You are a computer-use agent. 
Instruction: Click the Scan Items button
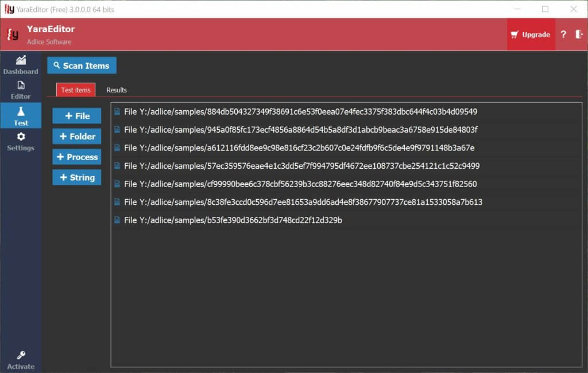pyautogui.click(x=82, y=65)
